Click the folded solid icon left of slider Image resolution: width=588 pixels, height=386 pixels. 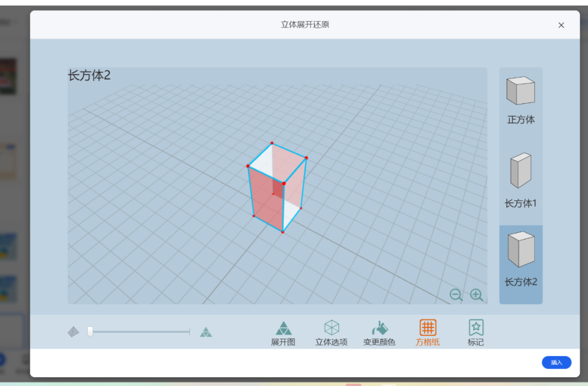coord(73,332)
